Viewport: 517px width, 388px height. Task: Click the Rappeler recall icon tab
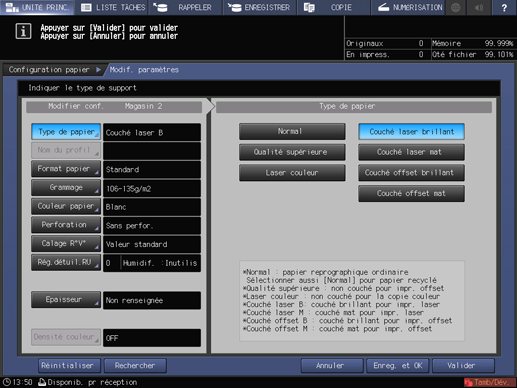pyautogui.click(x=185, y=7)
